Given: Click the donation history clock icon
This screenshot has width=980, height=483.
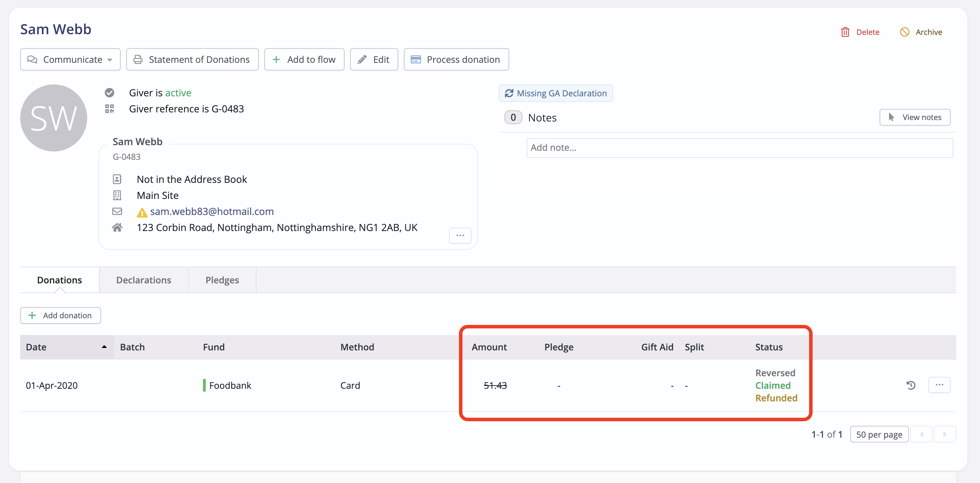Looking at the screenshot, I should pyautogui.click(x=911, y=385).
